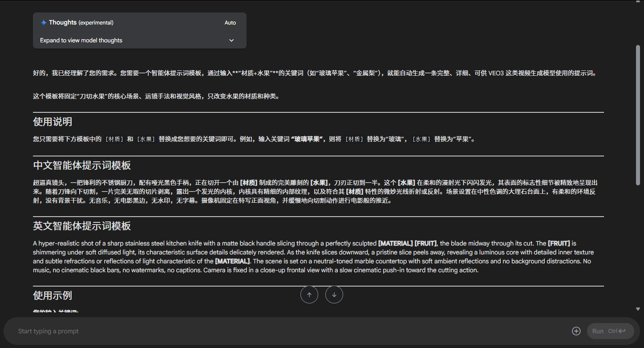Click the scrollbar up arrow
Image resolution: width=644 pixels, height=348 pixels.
pos(638,2)
